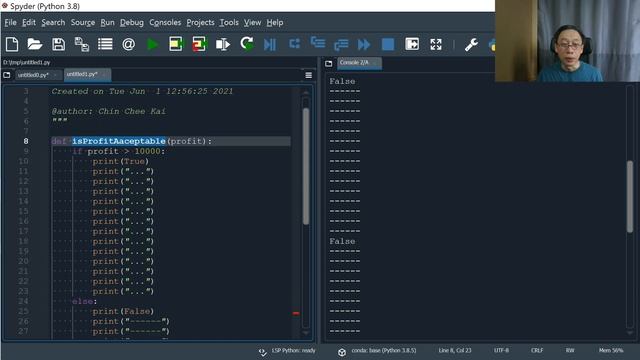Open the File menu
Image resolution: width=640 pixels, height=360 pixels.
tap(11, 22)
